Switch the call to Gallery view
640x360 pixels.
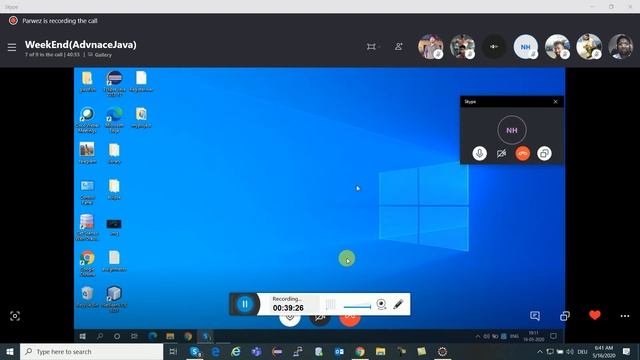click(100, 55)
